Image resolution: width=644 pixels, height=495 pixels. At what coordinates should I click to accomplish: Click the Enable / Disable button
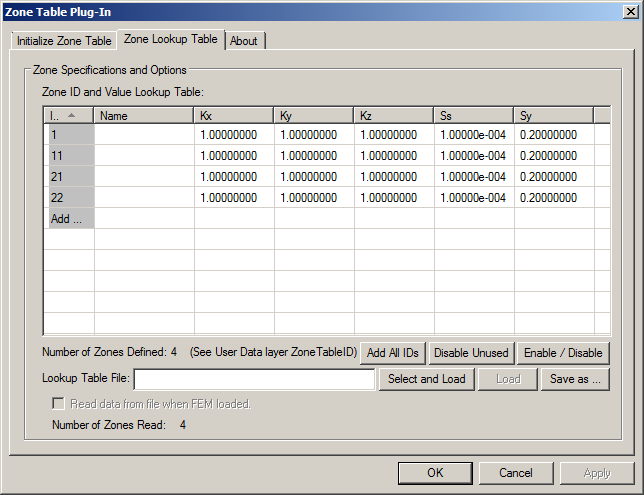tap(563, 352)
